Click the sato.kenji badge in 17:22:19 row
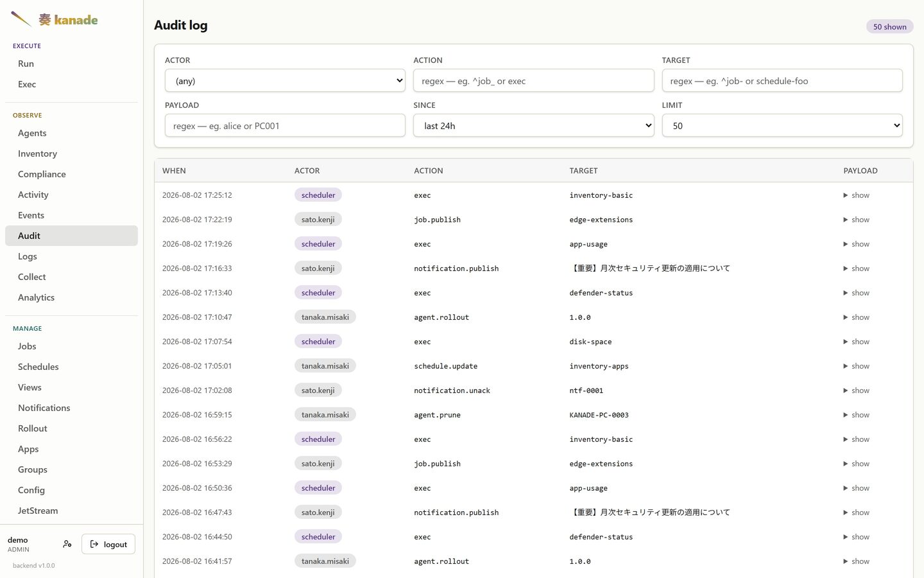The image size is (924, 578). tap(318, 220)
